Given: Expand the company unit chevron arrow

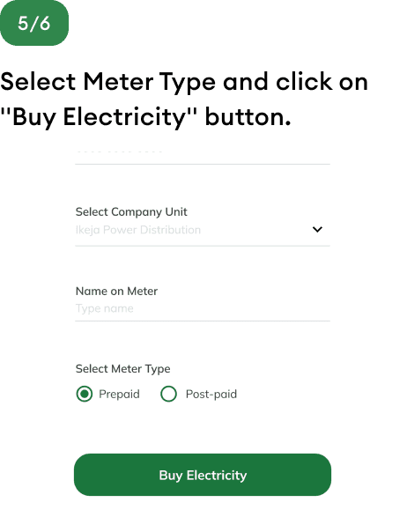Looking at the screenshot, I should click(317, 229).
